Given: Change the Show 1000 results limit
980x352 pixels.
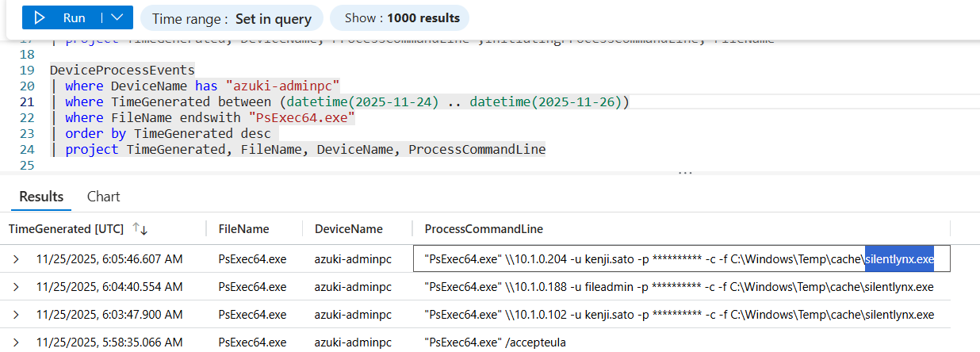Looking at the screenshot, I should (x=400, y=17).
